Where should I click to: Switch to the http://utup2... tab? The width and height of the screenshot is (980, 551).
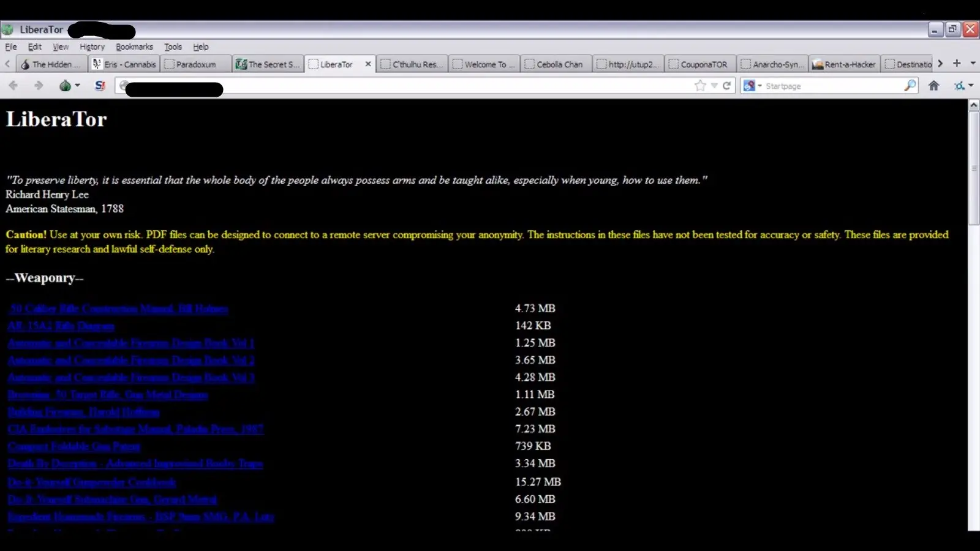coord(628,64)
